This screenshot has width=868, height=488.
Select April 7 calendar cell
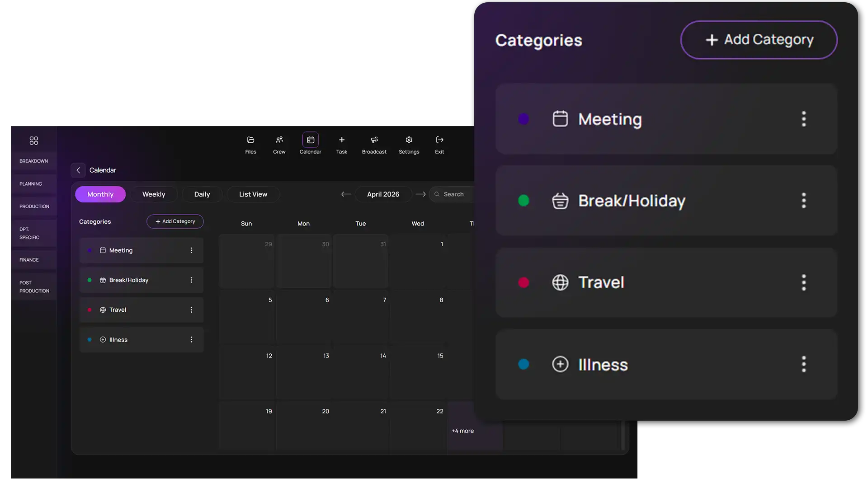(x=361, y=317)
